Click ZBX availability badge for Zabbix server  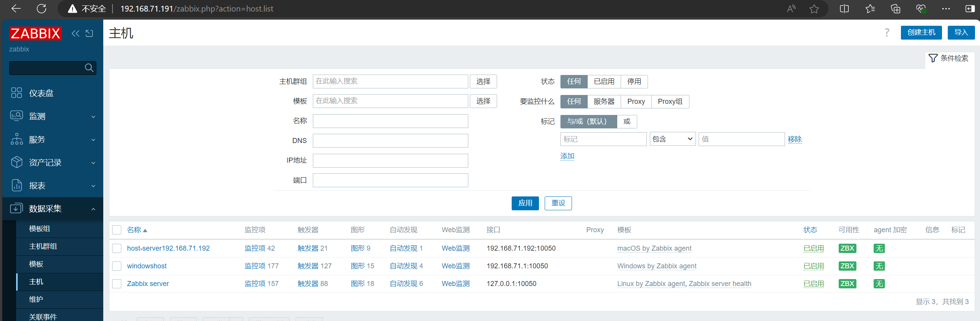[847, 284]
